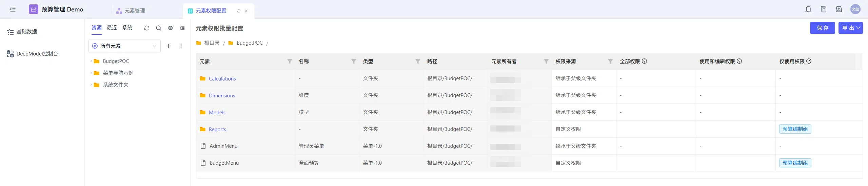Open the document list icon in header
This screenshot has width=868, height=186.
824,9
